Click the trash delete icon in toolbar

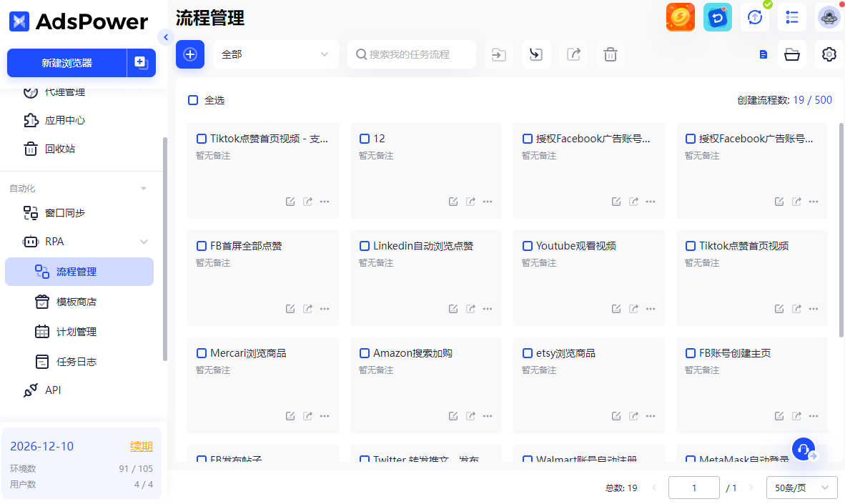pyautogui.click(x=610, y=54)
